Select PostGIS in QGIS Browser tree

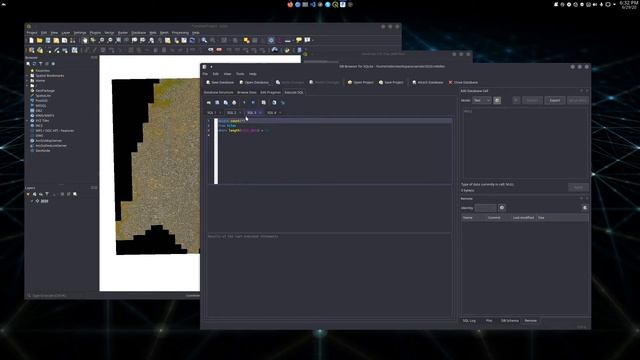[41, 101]
